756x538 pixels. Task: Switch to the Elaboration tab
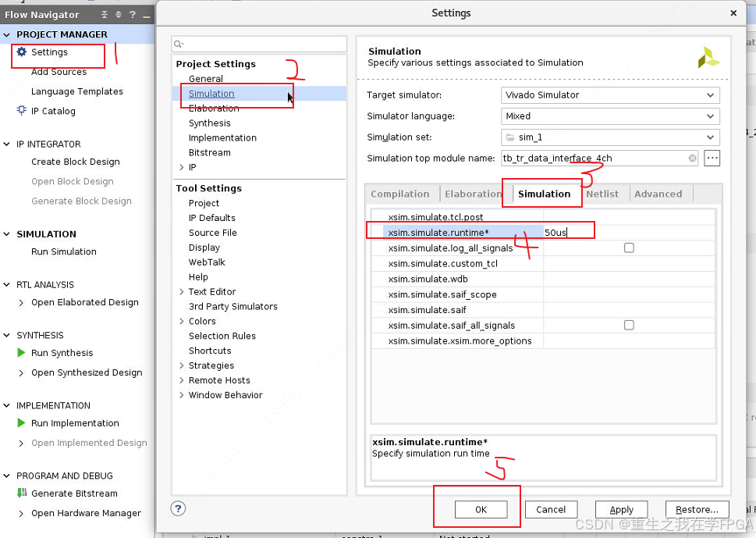pyautogui.click(x=473, y=194)
